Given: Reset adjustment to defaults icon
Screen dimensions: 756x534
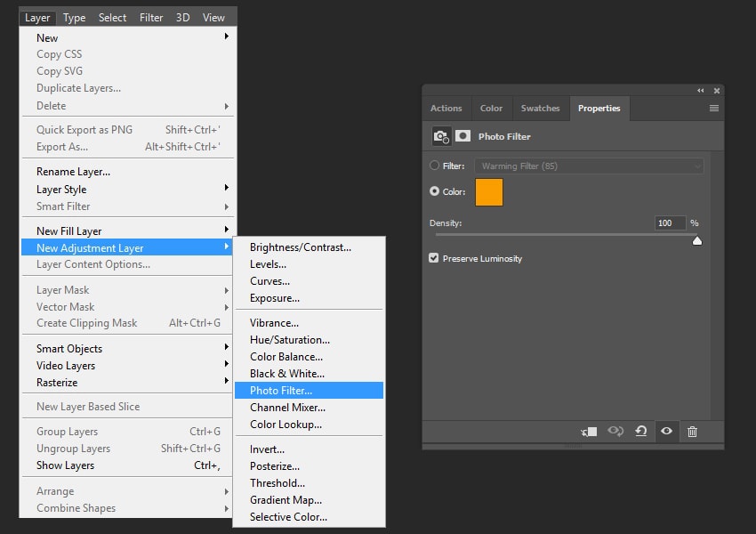Looking at the screenshot, I should pos(640,431).
